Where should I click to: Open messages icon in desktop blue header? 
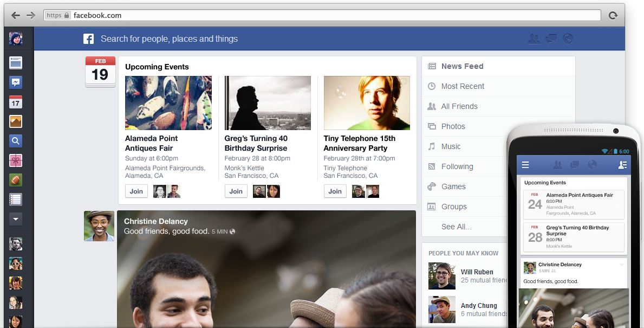click(x=551, y=38)
